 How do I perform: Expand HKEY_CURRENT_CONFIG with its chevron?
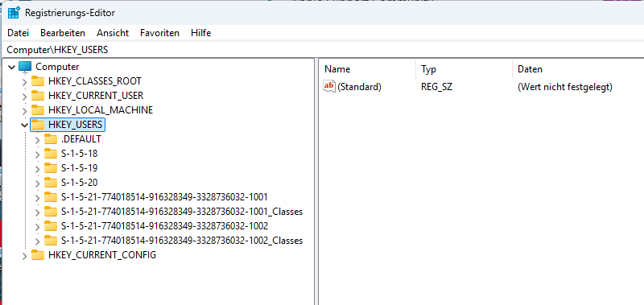pos(25,256)
